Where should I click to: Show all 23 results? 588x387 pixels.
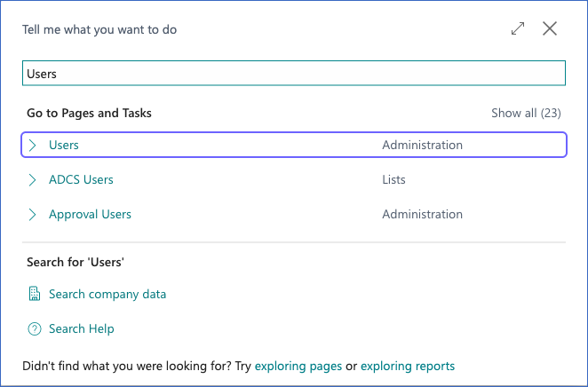[526, 113]
